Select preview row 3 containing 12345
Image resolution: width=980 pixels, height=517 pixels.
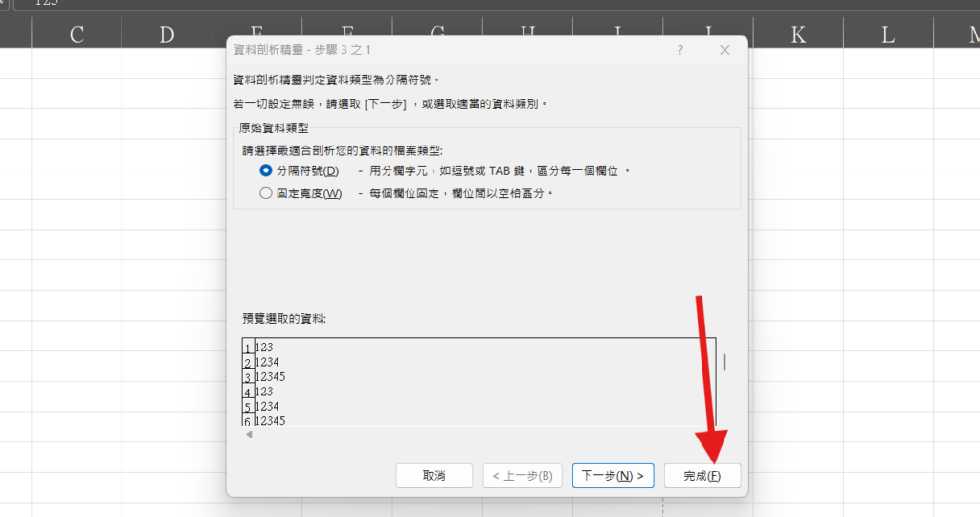coord(271,376)
